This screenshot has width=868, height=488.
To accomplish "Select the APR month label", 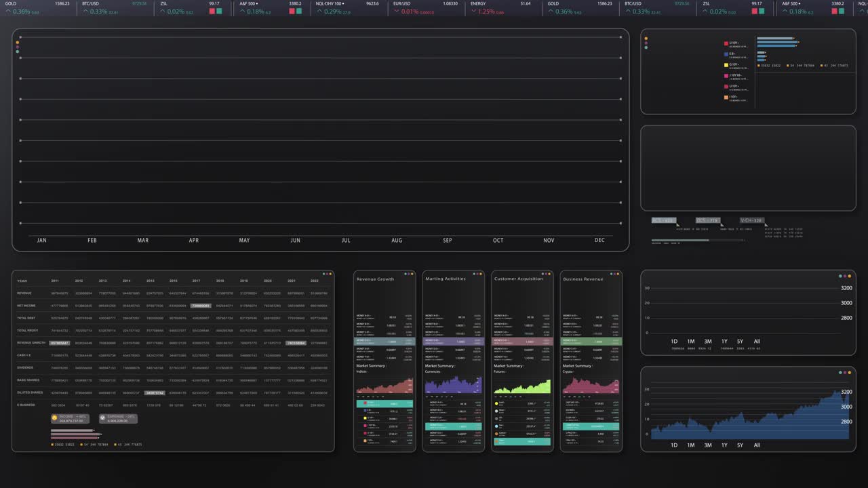I will (194, 240).
